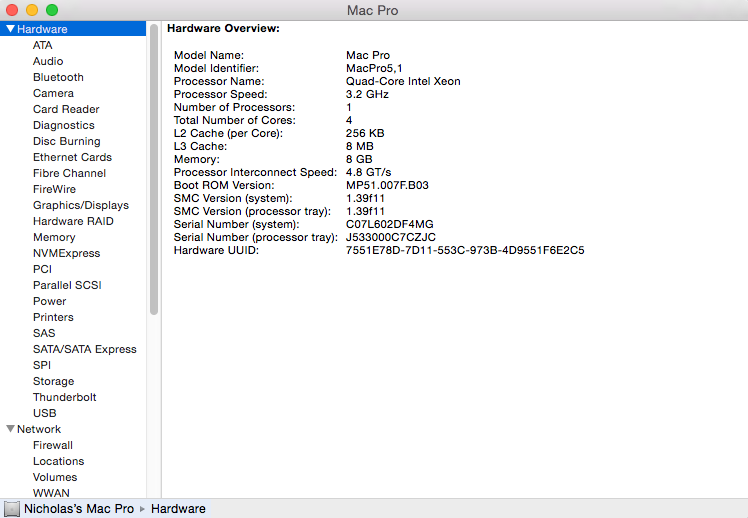Open SATA/SATA Express in the sidebar

click(x=84, y=349)
